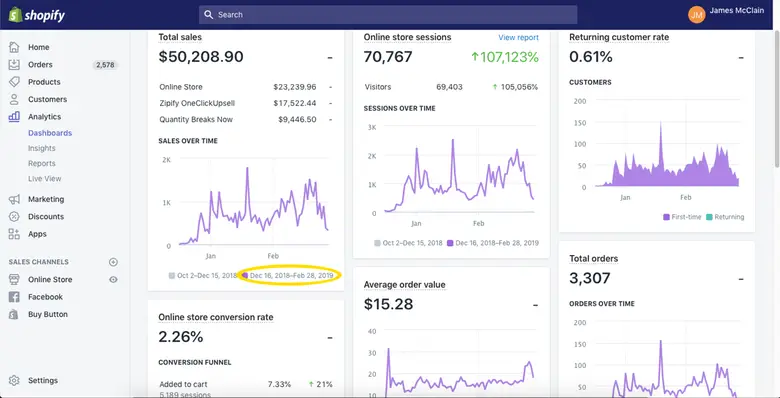Click the Zipify OneClickUpsell row
The width and height of the screenshot is (780, 398).
[246, 103]
